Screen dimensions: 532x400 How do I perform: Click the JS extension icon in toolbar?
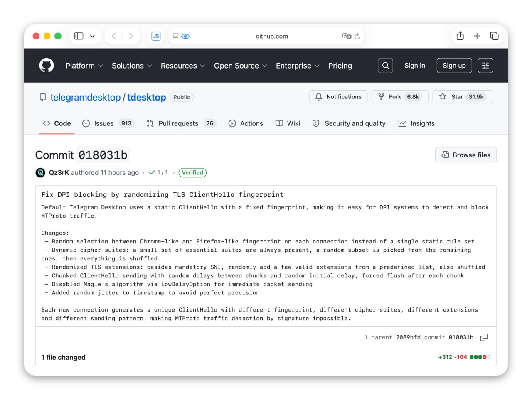[x=156, y=36]
